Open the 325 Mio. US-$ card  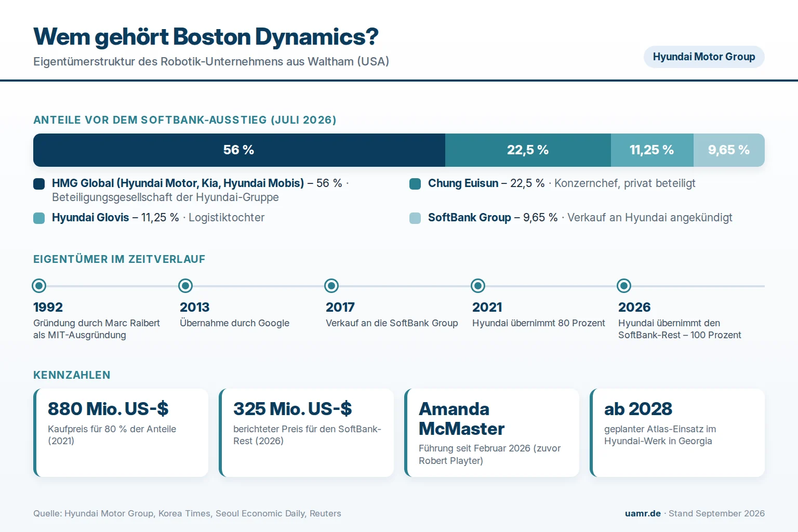[307, 433]
